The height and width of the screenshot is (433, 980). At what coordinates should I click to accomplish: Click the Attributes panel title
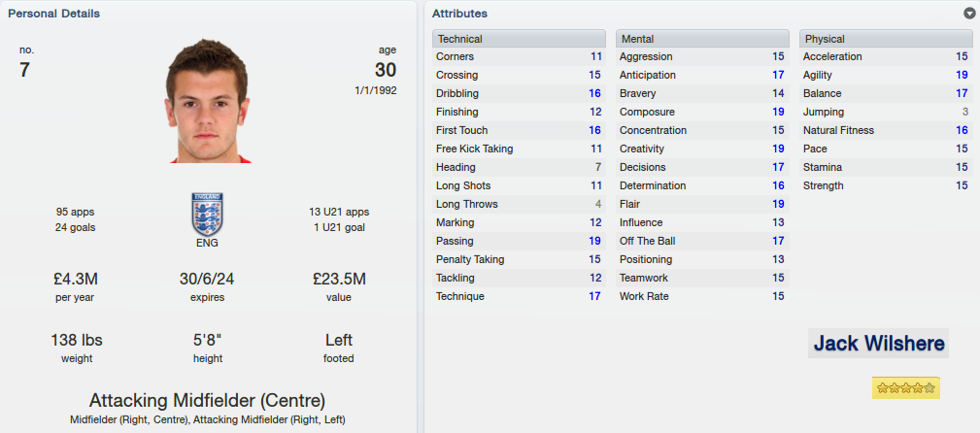[460, 14]
